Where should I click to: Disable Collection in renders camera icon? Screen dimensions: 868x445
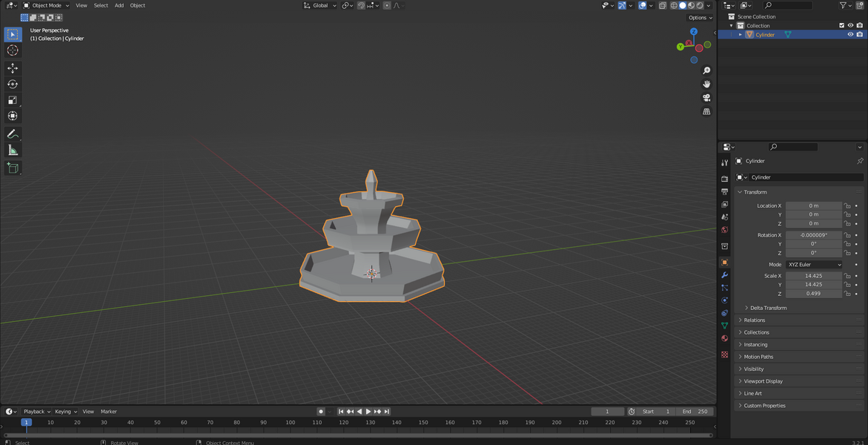click(860, 25)
